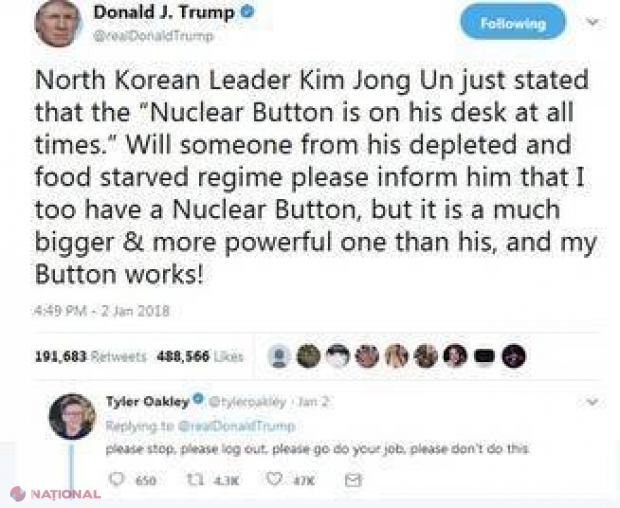Viewport: 620px width, 508px height.
Task: Toggle the Following button
Action: pyautogui.click(x=513, y=23)
